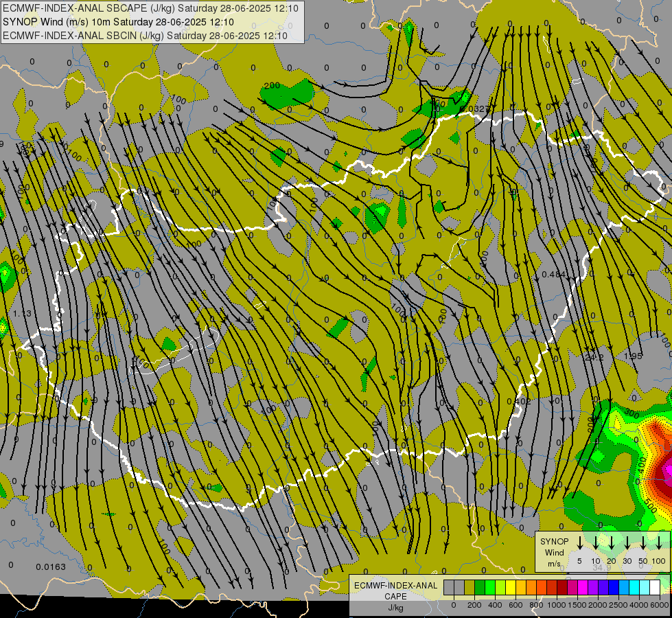Screen dimensions: 672x618
Task: Pick the bright magenta CAPE legend swatch
Action: tap(583, 587)
